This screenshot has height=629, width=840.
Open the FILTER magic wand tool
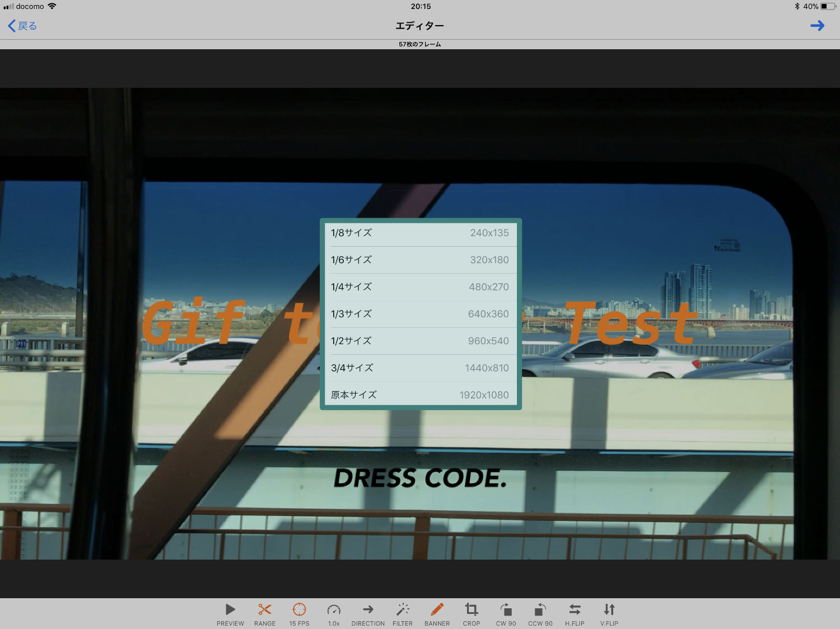click(403, 614)
